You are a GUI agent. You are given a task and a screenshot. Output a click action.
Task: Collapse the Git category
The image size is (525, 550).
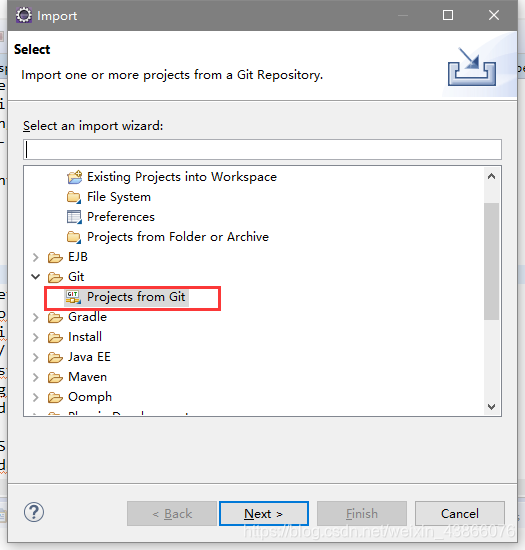coord(35,277)
